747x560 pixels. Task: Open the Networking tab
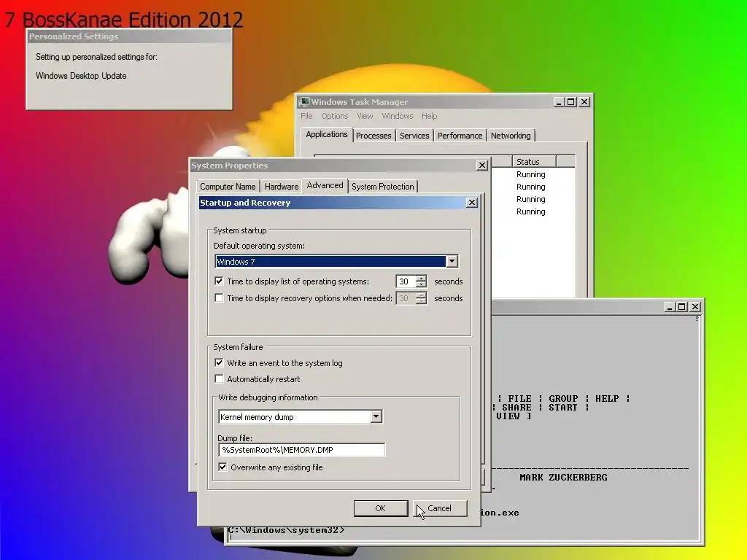pos(511,136)
